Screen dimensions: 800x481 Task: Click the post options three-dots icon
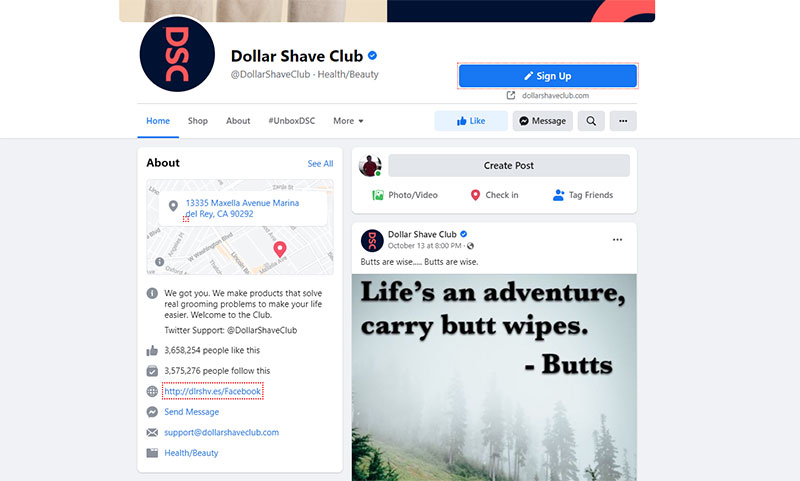click(617, 240)
